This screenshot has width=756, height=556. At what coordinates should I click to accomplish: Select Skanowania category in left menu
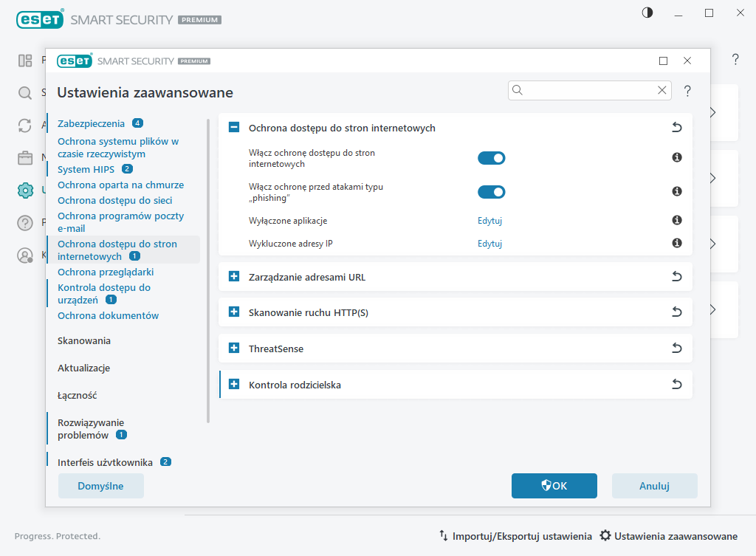84,340
